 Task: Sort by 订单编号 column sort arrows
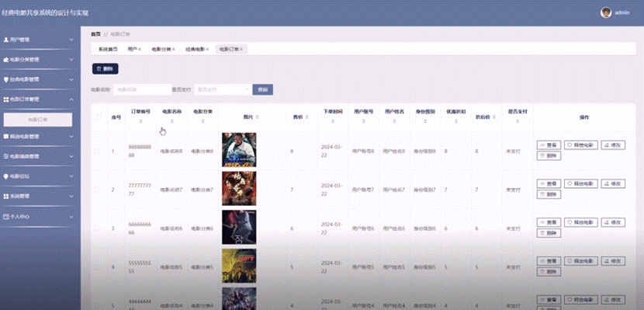(x=141, y=121)
